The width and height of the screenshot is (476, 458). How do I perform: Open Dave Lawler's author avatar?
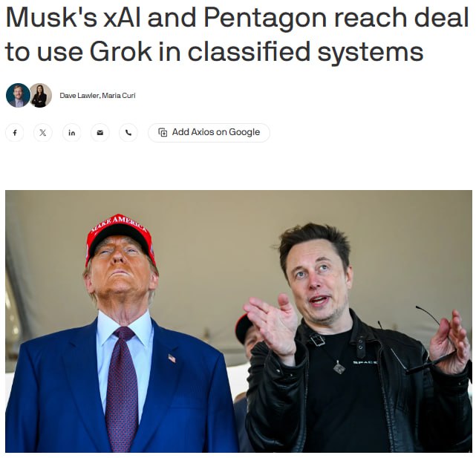(18, 95)
